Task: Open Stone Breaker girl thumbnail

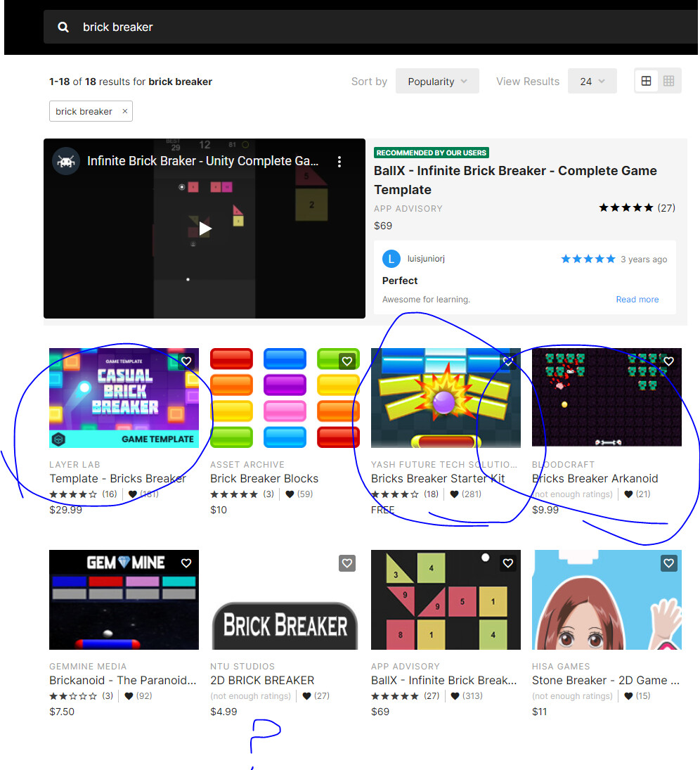Action: 607,600
